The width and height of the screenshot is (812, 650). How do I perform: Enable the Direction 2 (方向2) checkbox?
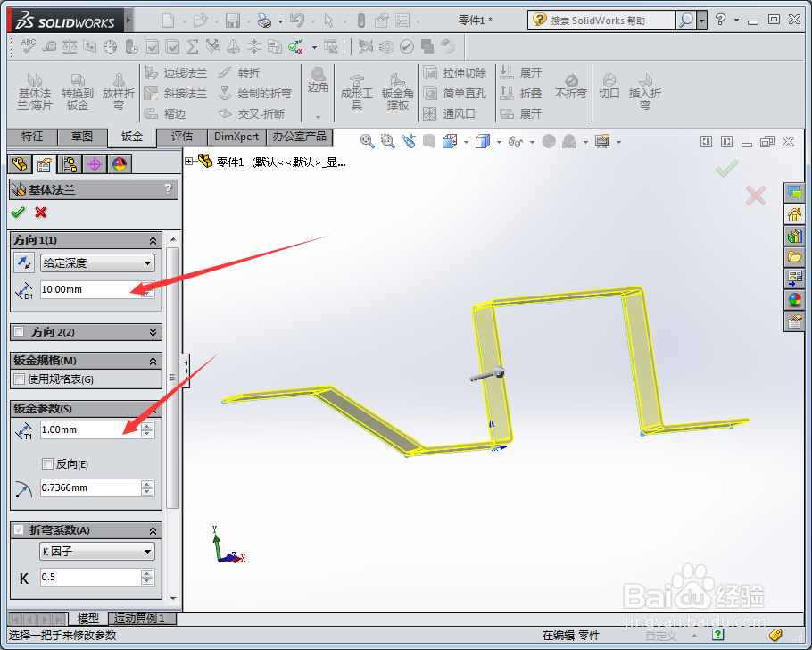coord(19,332)
